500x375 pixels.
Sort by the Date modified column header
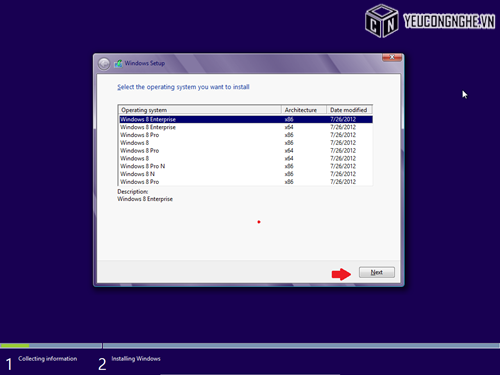[x=349, y=110]
